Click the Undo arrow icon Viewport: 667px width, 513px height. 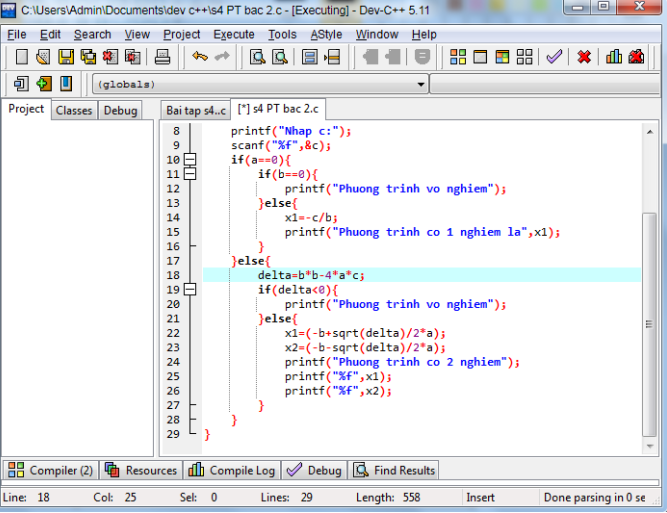tap(200, 57)
